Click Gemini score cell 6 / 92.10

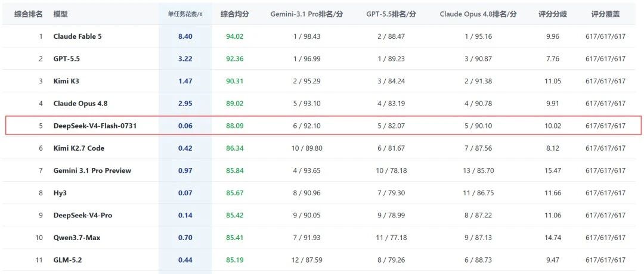pos(306,126)
